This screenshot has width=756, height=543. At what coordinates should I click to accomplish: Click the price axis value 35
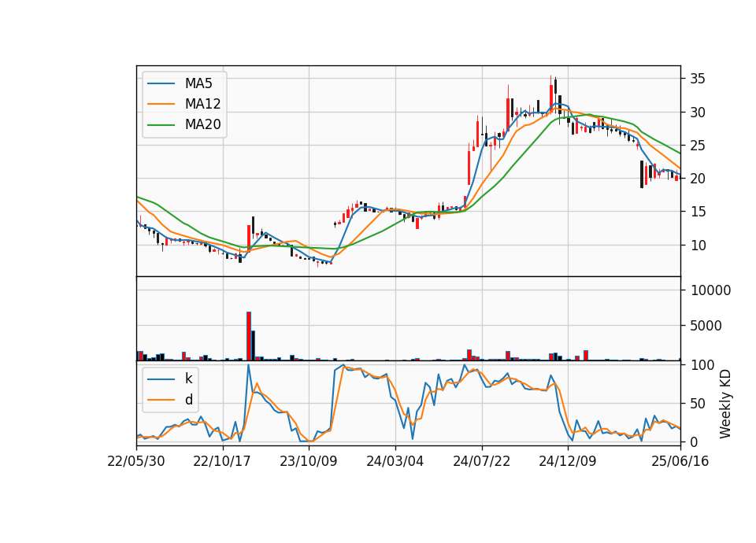click(x=698, y=79)
